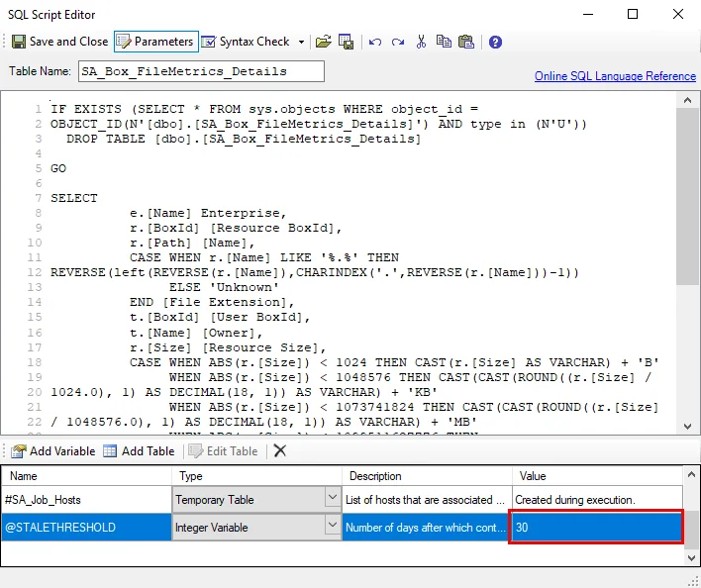Click the Value column header
Viewport: 701px width, 588px height.
pos(597,476)
